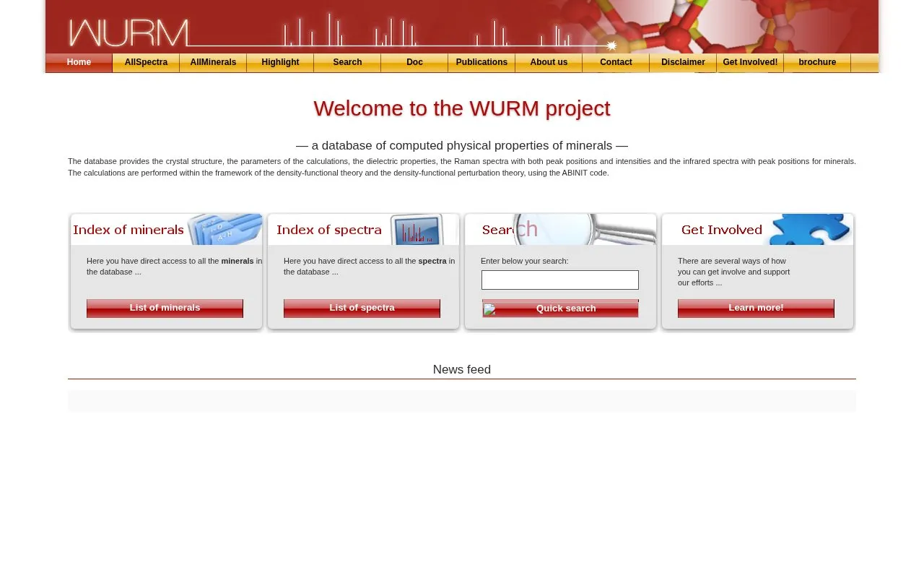The height and width of the screenshot is (578, 924).
Task: Click the spectrum monitor image beside Index of spectra
Action: click(417, 229)
